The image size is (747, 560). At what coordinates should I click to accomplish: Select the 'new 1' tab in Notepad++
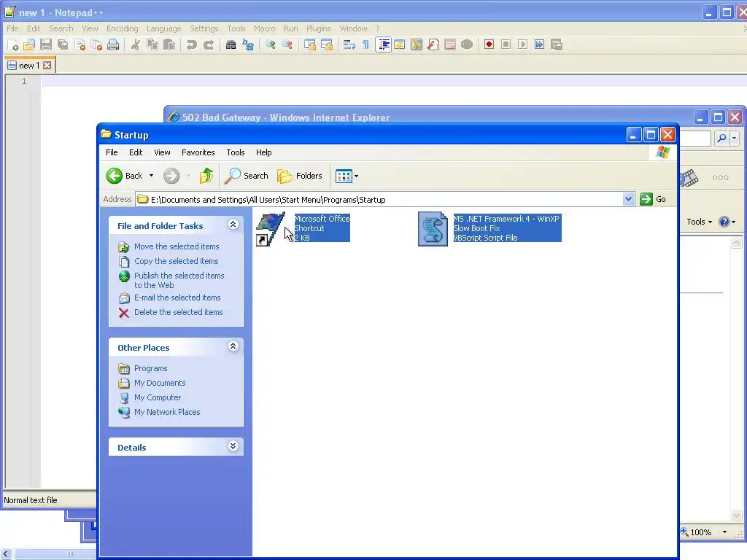[29, 65]
